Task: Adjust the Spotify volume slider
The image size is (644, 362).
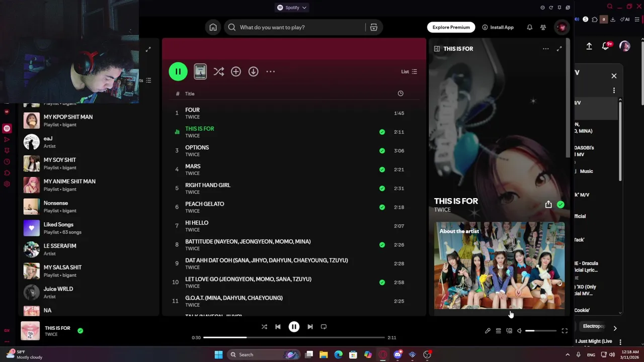Action: coord(541,331)
